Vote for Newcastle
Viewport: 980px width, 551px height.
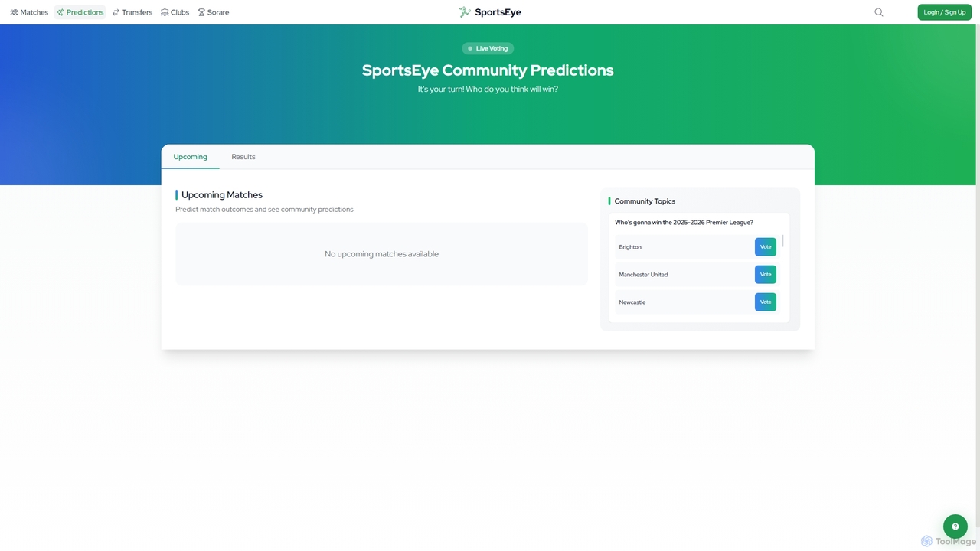tap(766, 302)
